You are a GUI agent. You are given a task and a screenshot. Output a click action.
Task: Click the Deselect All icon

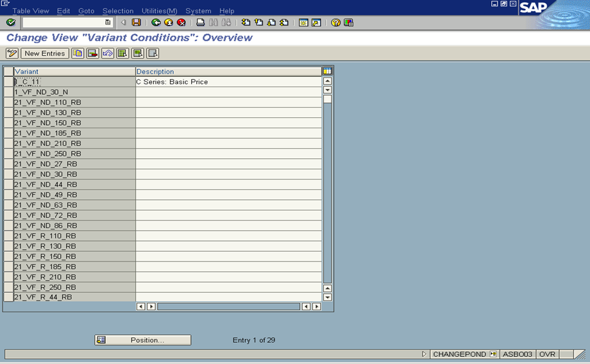[153, 53]
